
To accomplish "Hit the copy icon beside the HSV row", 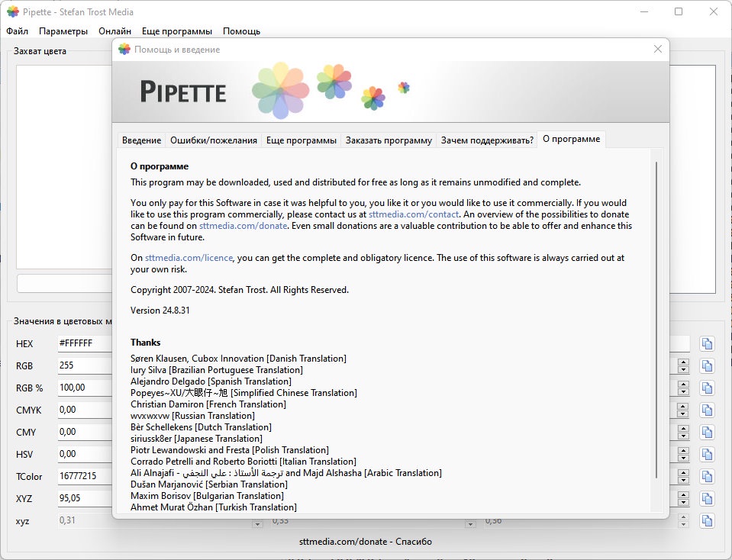I will (707, 454).
